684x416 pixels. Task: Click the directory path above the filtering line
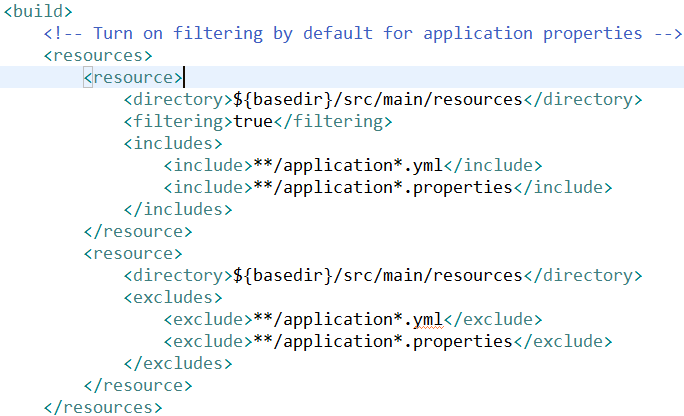377,99
